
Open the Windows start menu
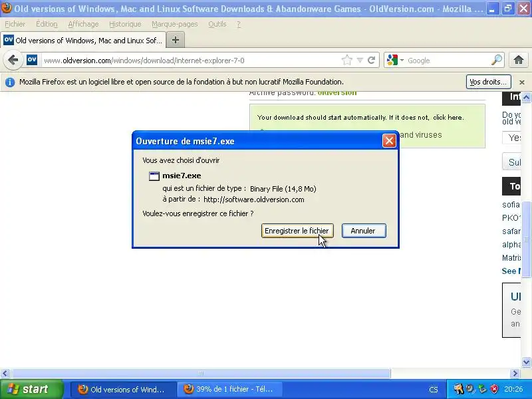coord(31,389)
